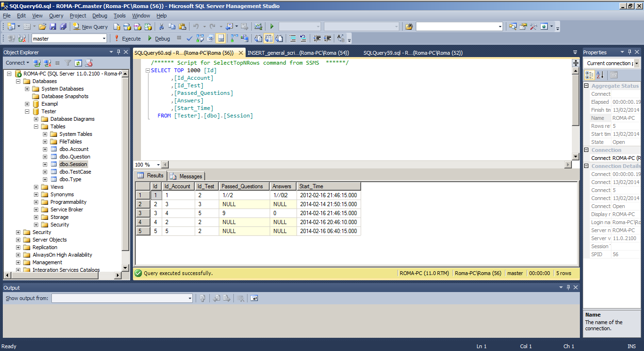Click the Paste clipboard icon
The width and height of the screenshot is (644, 351).
pyautogui.click(x=182, y=27)
